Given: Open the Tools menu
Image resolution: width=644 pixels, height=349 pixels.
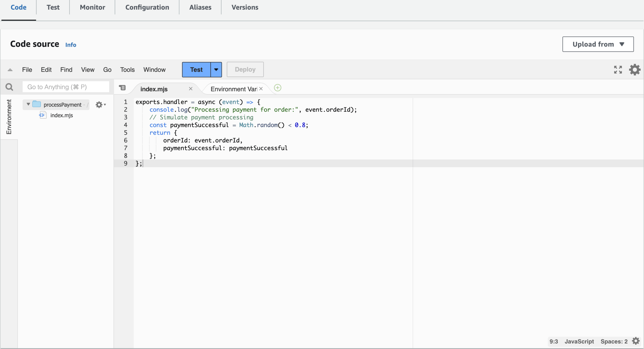Looking at the screenshot, I should pyautogui.click(x=127, y=70).
